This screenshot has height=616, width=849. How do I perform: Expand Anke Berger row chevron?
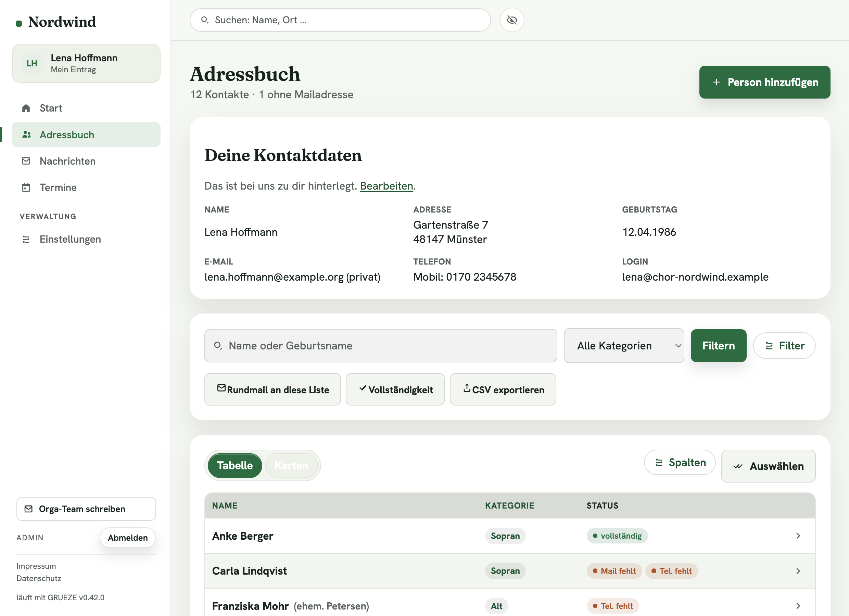pyautogui.click(x=798, y=536)
